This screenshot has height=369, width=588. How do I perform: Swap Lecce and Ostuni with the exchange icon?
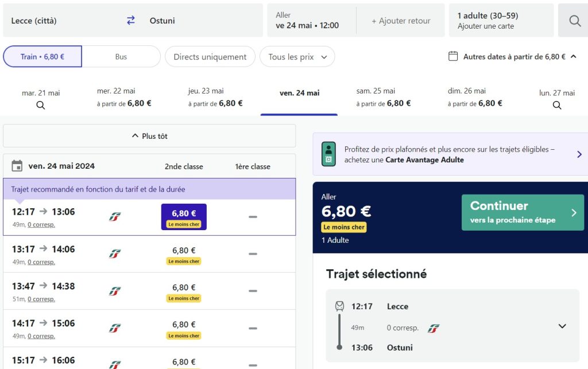(130, 20)
